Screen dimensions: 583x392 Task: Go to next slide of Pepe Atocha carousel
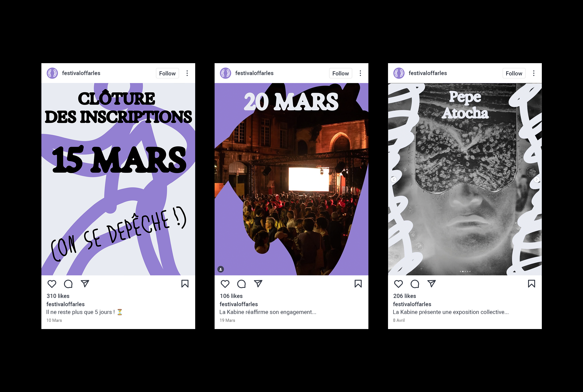tap(536, 180)
